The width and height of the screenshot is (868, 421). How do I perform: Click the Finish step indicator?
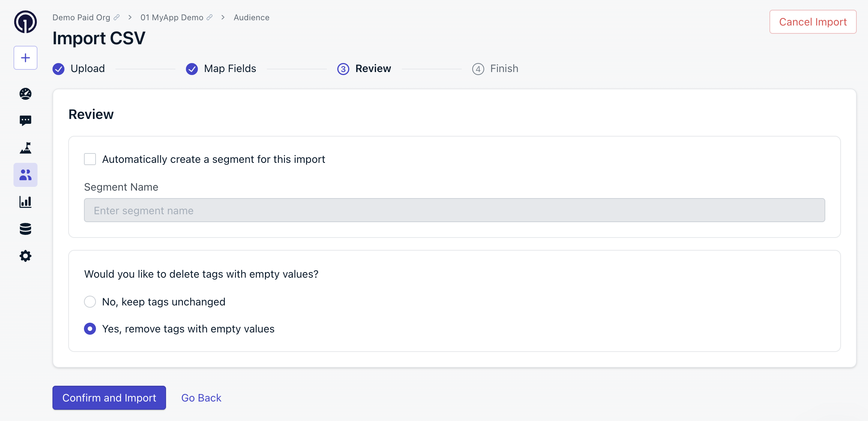(x=495, y=69)
